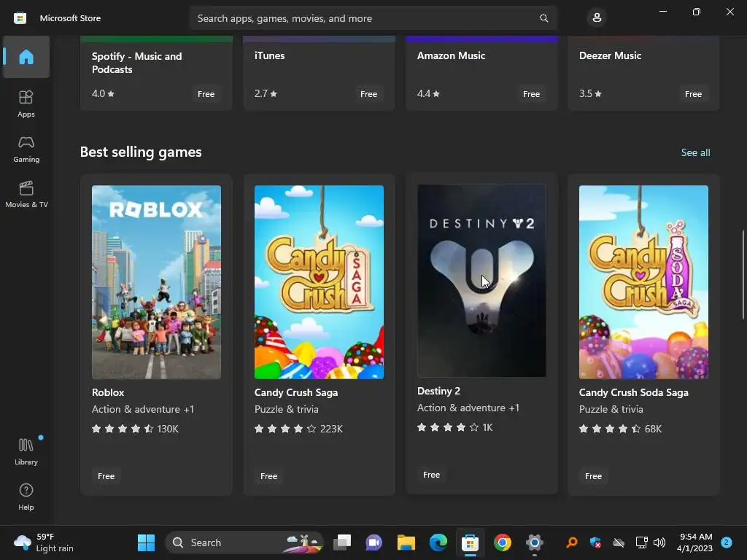Open the iTunes app title
The image size is (747, 560).
pos(269,55)
